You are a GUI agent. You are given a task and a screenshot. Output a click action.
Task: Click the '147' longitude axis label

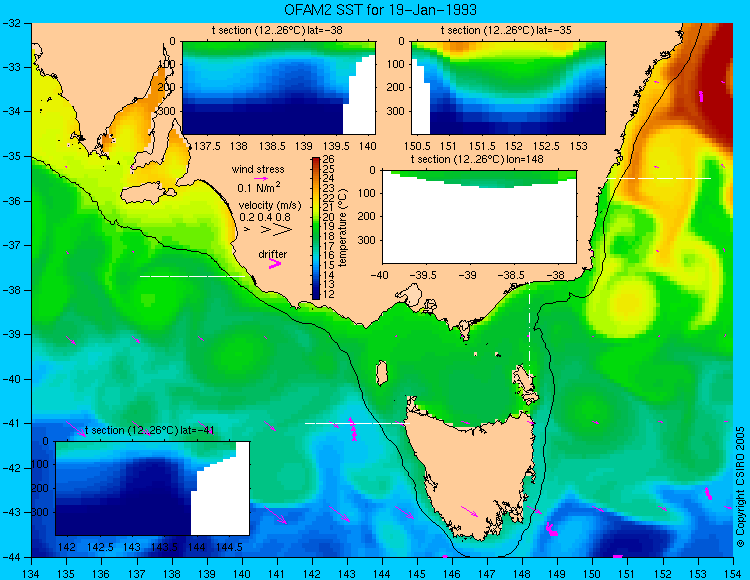[487, 574]
